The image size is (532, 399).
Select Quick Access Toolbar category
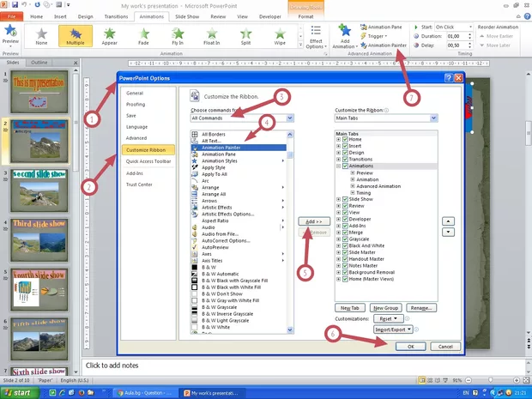click(148, 160)
